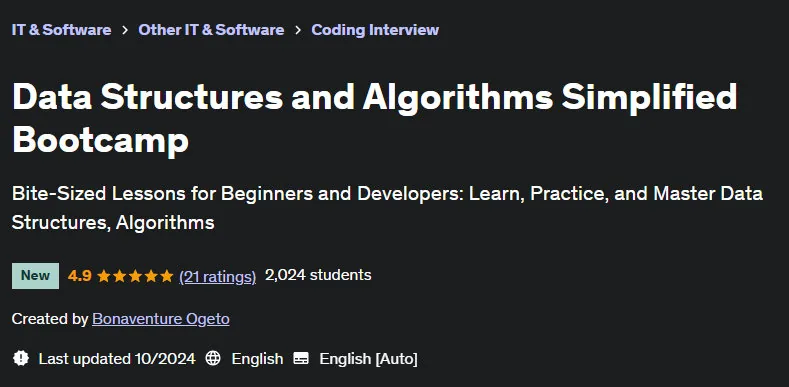Go to Coding Interview category
This screenshot has width=789, height=387.
pyautogui.click(x=375, y=30)
